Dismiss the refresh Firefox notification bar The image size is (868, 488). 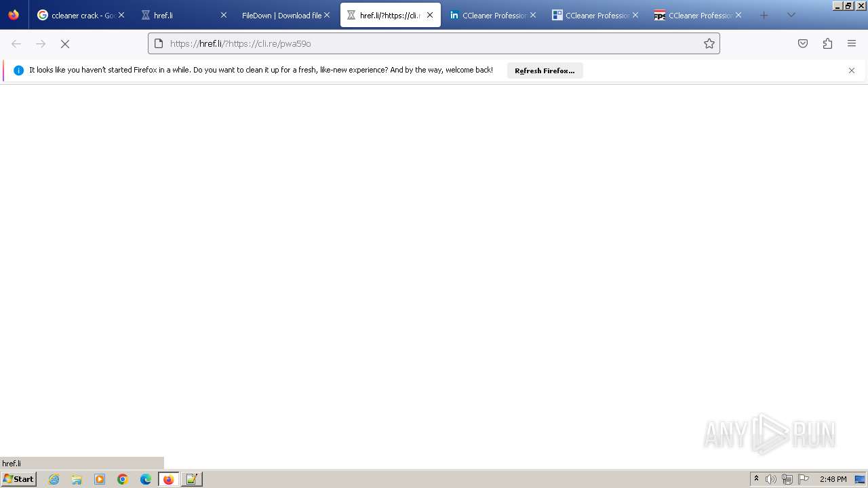852,70
